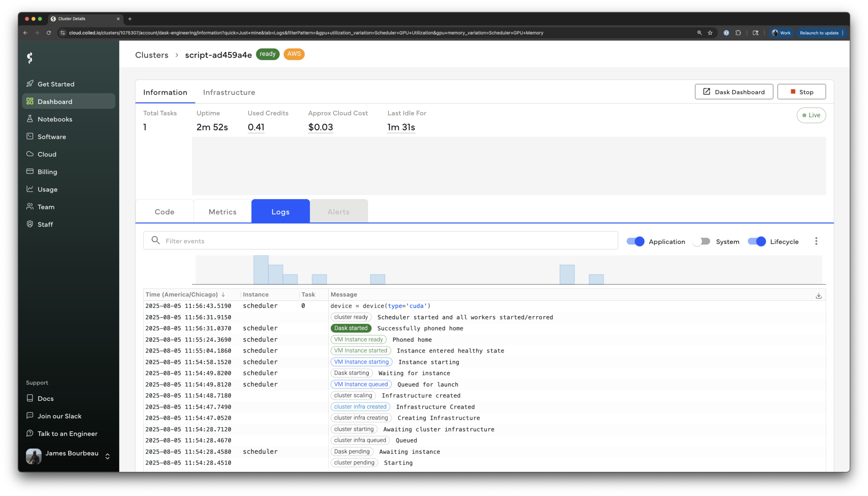Click the search magnifier in filter box
Image resolution: width=868 pixels, height=496 pixels.
click(x=156, y=241)
